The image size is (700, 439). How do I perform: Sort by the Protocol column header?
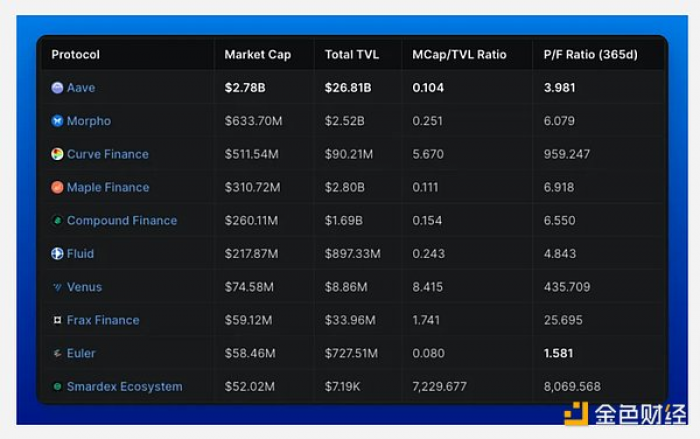(x=75, y=54)
